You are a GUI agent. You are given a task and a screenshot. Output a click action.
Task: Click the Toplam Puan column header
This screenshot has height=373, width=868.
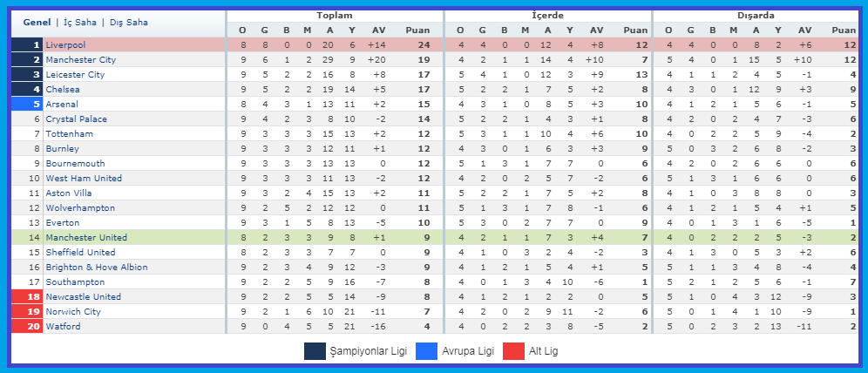click(417, 31)
